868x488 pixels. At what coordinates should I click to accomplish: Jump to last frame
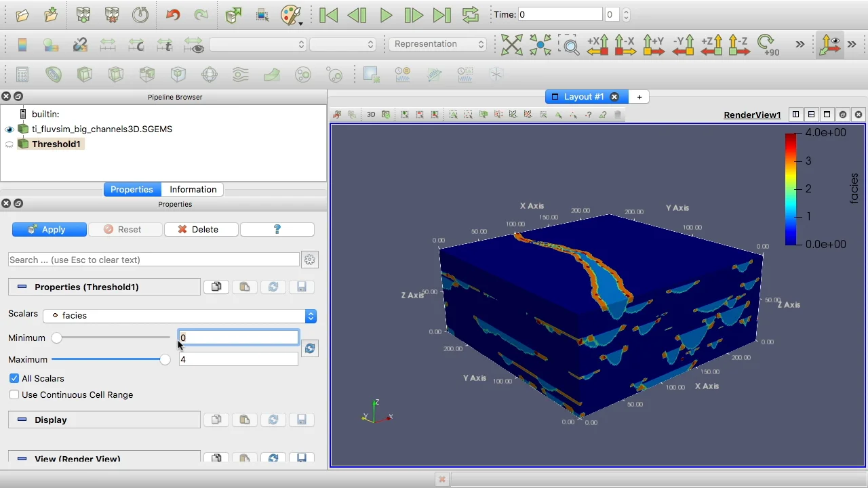(441, 15)
